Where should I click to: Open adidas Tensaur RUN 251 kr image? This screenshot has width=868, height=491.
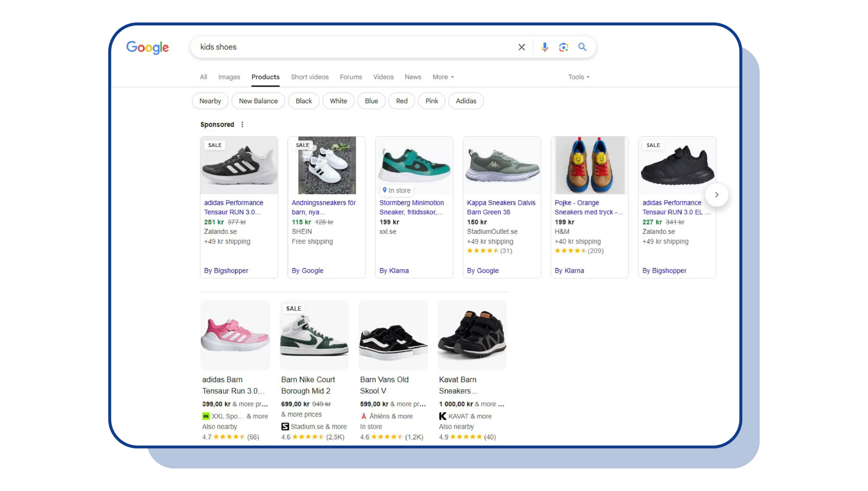[x=239, y=165]
